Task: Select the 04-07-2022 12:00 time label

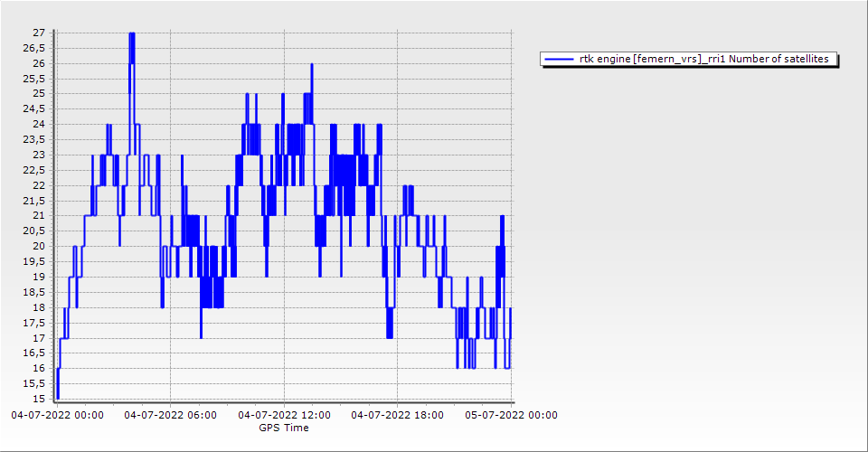Action: pyautogui.click(x=284, y=416)
